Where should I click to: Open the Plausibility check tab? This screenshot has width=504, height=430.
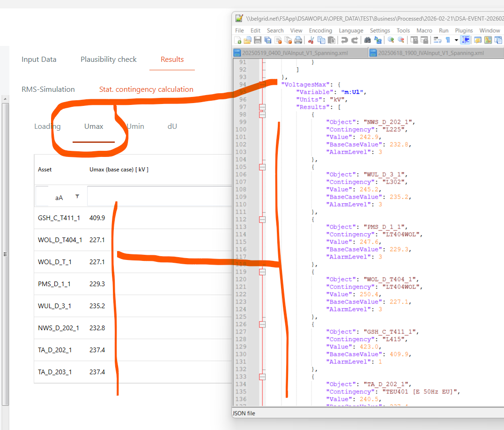coord(109,59)
